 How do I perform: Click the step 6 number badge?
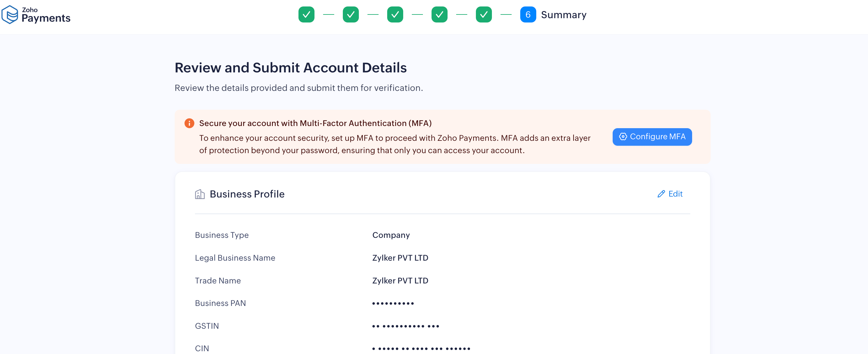(528, 15)
